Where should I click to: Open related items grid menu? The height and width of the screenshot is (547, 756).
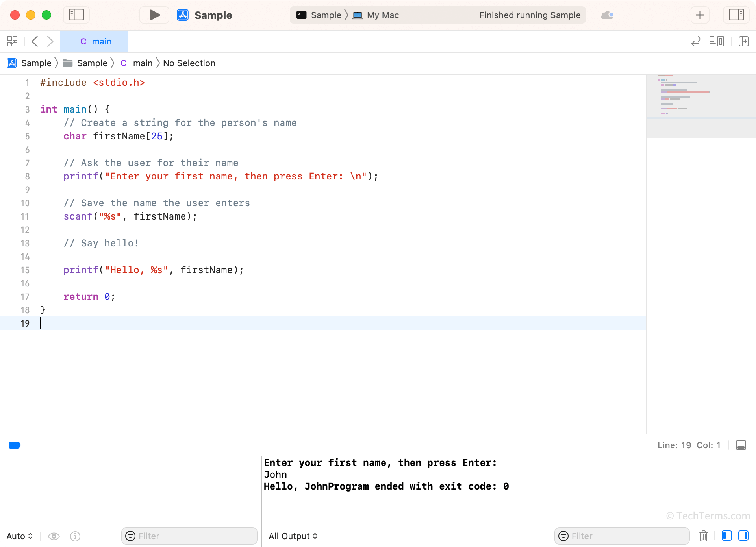pyautogui.click(x=12, y=41)
